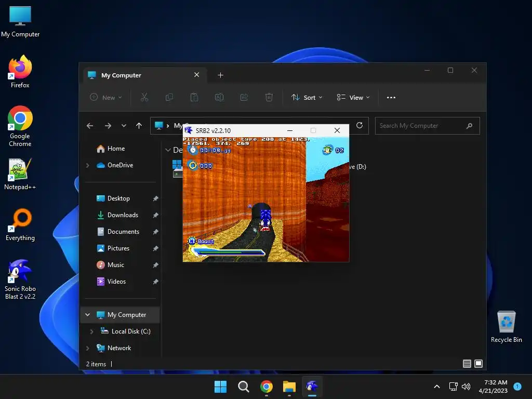The image size is (532, 399).
Task: Open the Everything search desktop shortcut
Action: point(20,224)
